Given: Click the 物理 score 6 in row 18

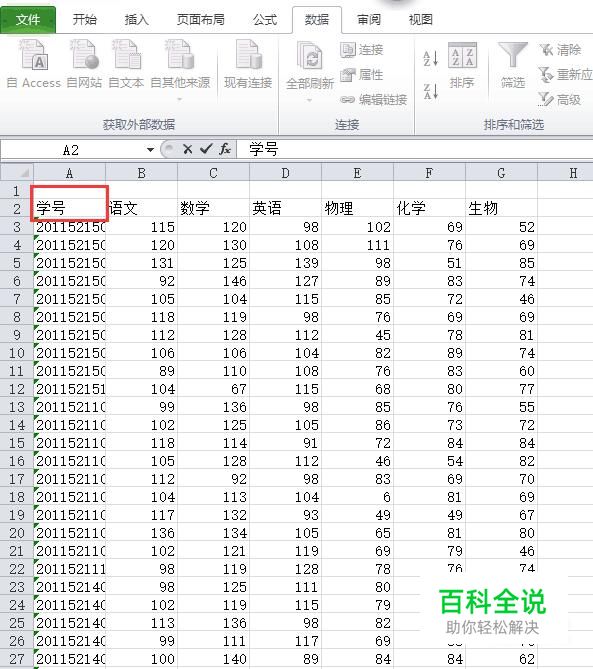Looking at the screenshot, I should [358, 497].
